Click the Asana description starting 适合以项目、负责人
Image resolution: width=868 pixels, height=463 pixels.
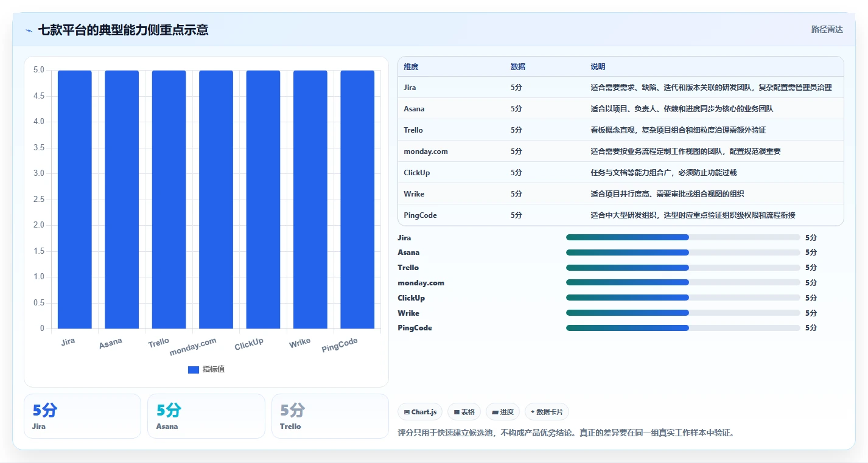[682, 109]
